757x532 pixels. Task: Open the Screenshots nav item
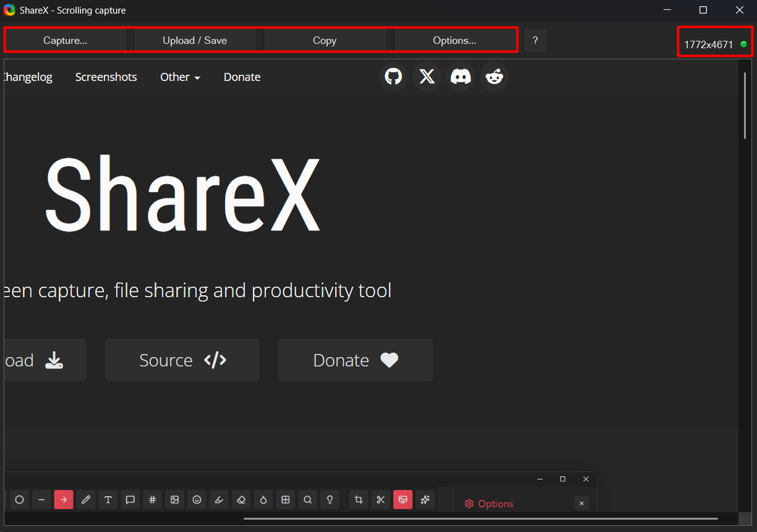click(106, 77)
